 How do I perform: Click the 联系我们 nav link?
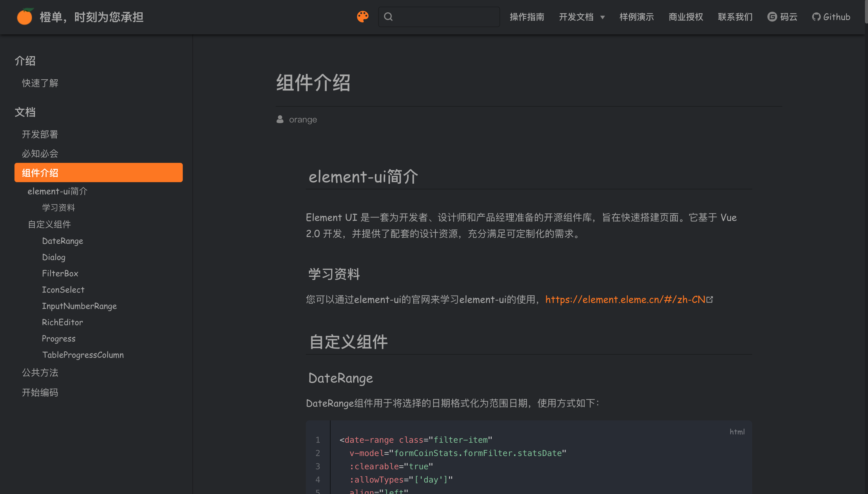(735, 17)
